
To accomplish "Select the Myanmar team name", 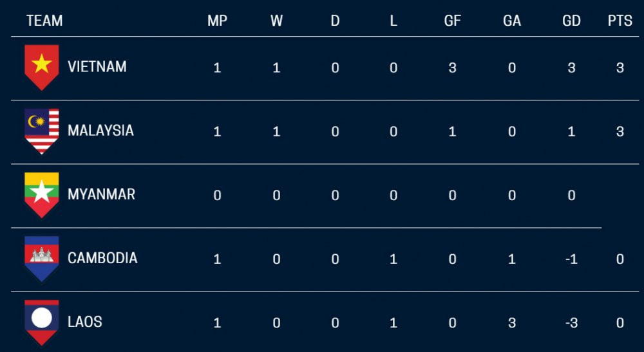I will point(101,194).
